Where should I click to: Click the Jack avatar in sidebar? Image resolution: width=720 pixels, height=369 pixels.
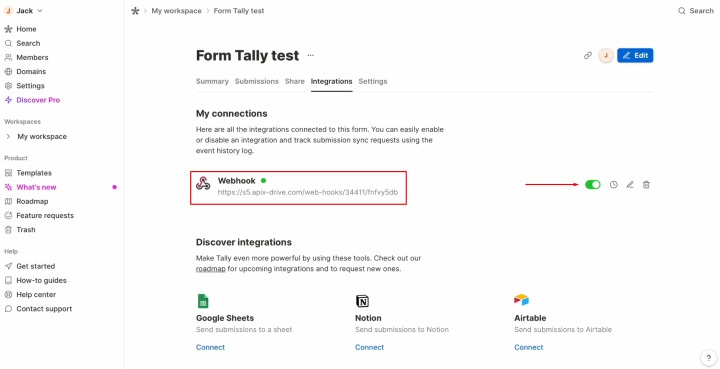8,11
